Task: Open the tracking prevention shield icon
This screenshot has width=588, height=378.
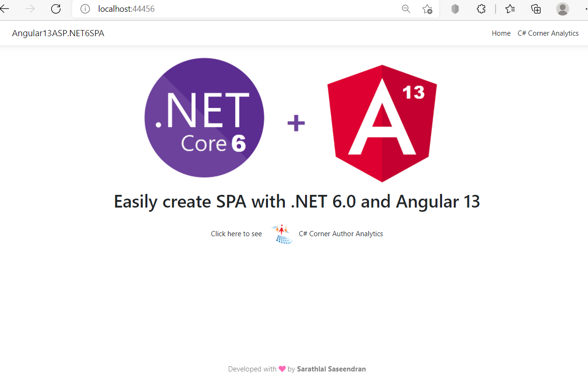Action: [x=454, y=9]
